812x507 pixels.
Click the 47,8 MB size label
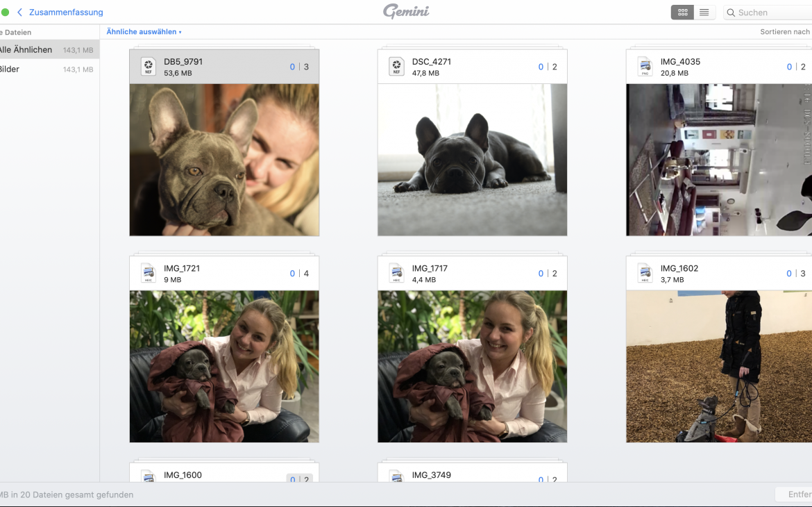pos(425,73)
